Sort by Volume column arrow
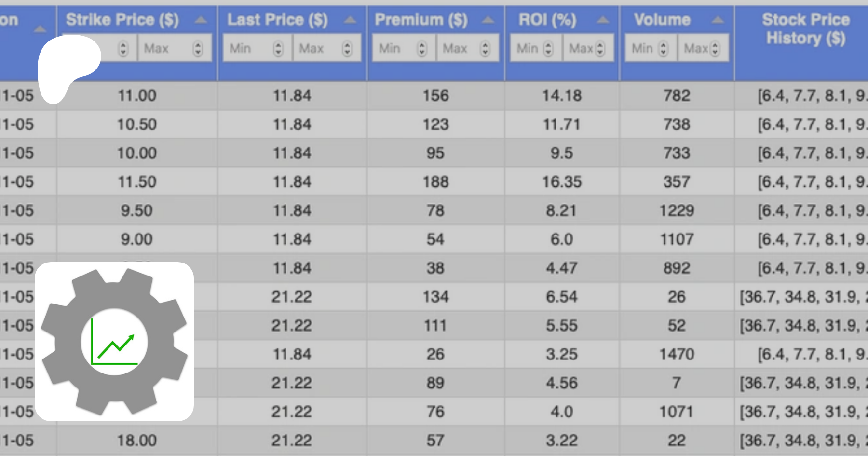This screenshot has height=456, width=868. click(x=718, y=20)
